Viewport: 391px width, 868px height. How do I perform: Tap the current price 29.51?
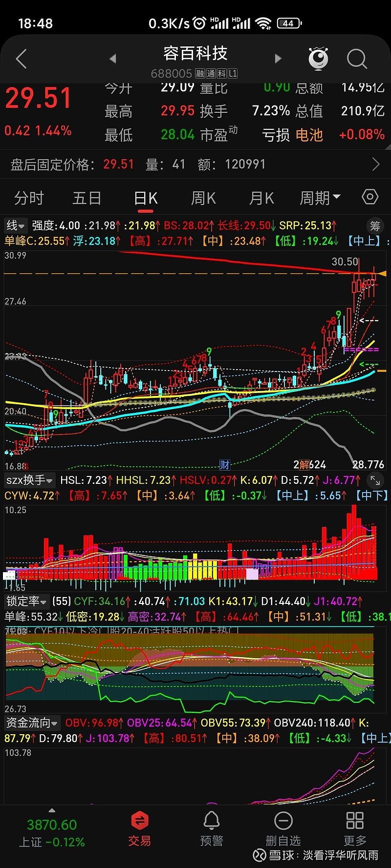click(x=38, y=98)
